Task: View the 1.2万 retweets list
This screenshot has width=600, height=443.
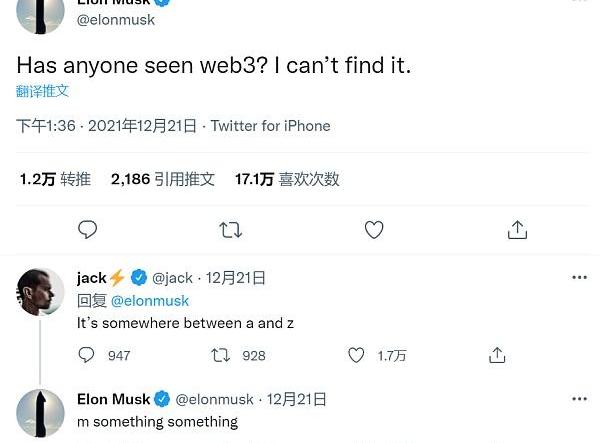Action: [x=55, y=179]
